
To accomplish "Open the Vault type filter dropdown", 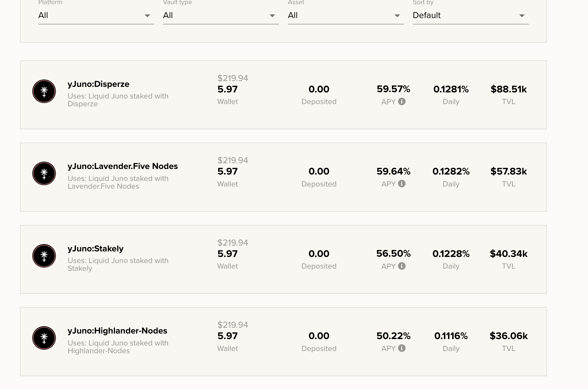I will tap(221, 16).
